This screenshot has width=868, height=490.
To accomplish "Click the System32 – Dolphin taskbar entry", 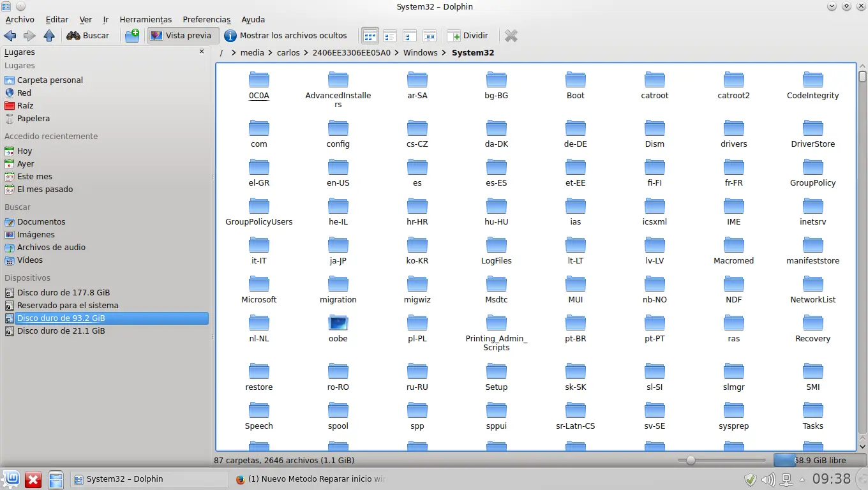I will tap(149, 479).
